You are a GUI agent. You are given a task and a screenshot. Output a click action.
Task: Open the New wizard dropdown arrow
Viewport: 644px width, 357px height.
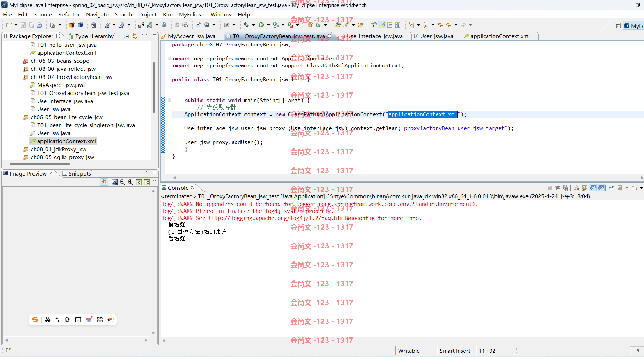coord(16,25)
